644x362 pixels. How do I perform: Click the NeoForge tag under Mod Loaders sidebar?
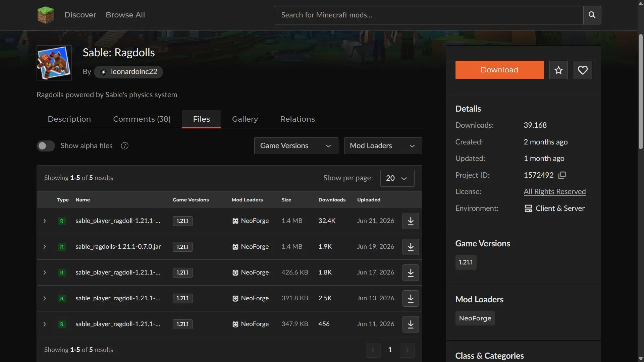click(475, 318)
